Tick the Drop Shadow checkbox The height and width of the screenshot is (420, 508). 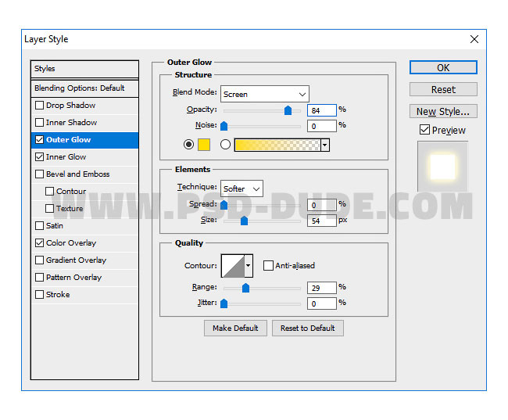[39, 106]
